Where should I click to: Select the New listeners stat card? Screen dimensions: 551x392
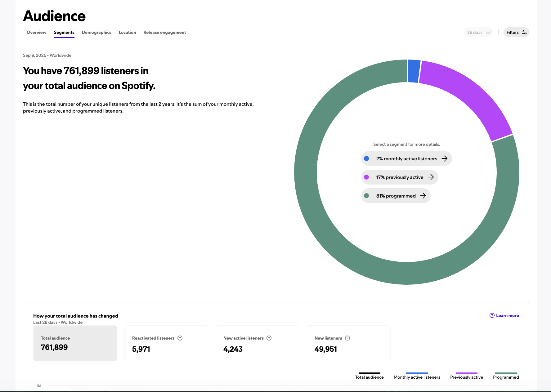pyautogui.click(x=349, y=343)
